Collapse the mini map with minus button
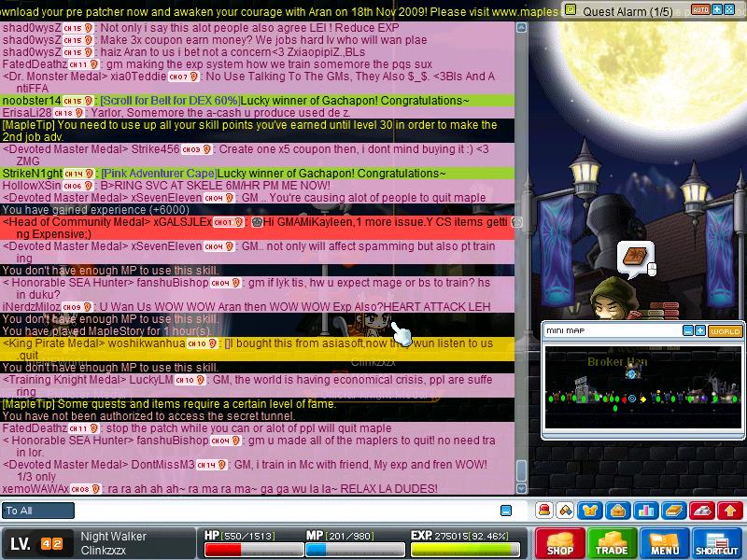This screenshot has width=747, height=560. pyautogui.click(x=688, y=330)
